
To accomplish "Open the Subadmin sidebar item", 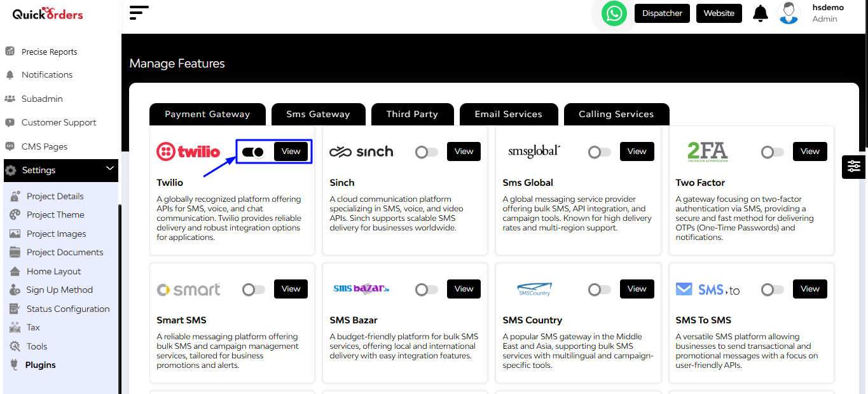I will point(42,99).
